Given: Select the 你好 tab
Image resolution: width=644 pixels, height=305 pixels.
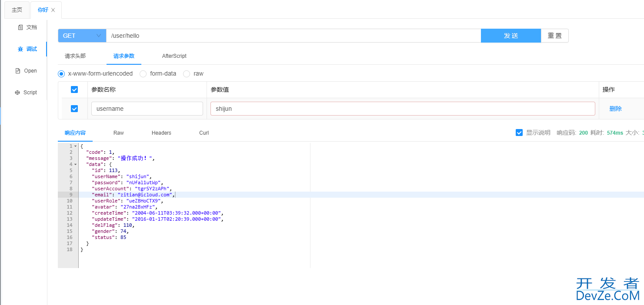Looking at the screenshot, I should (43, 10).
